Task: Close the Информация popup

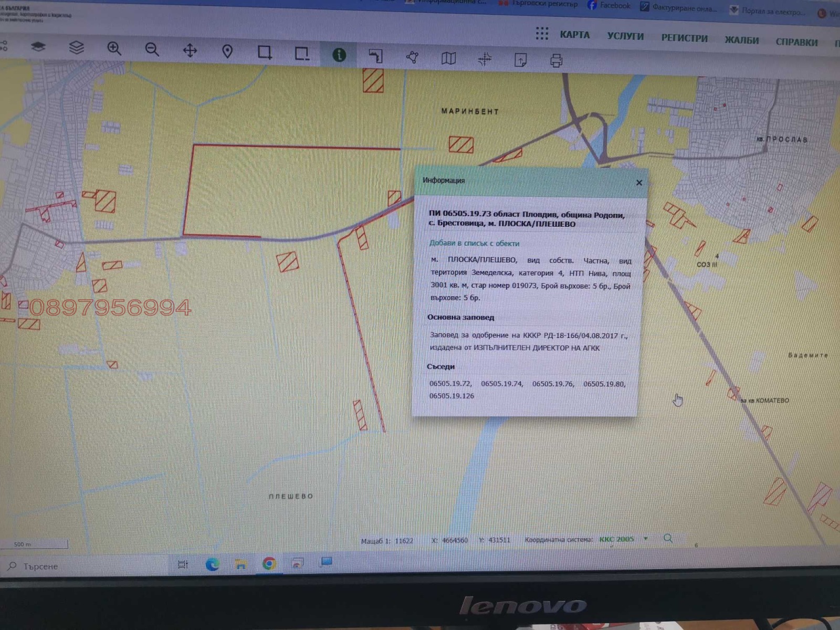Action: [x=639, y=183]
